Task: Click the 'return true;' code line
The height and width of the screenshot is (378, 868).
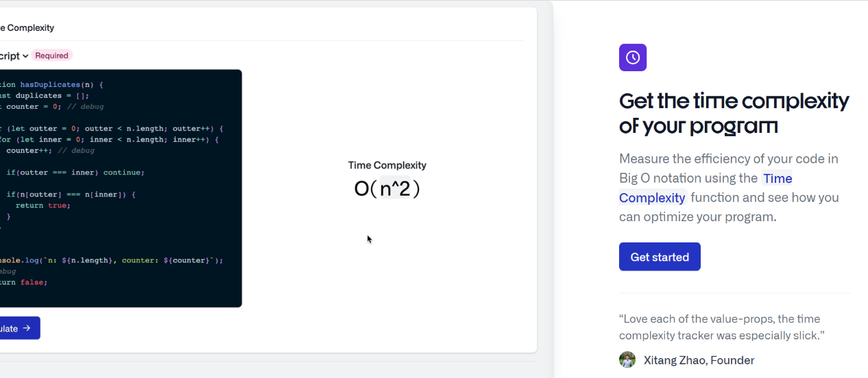Action: (43, 205)
